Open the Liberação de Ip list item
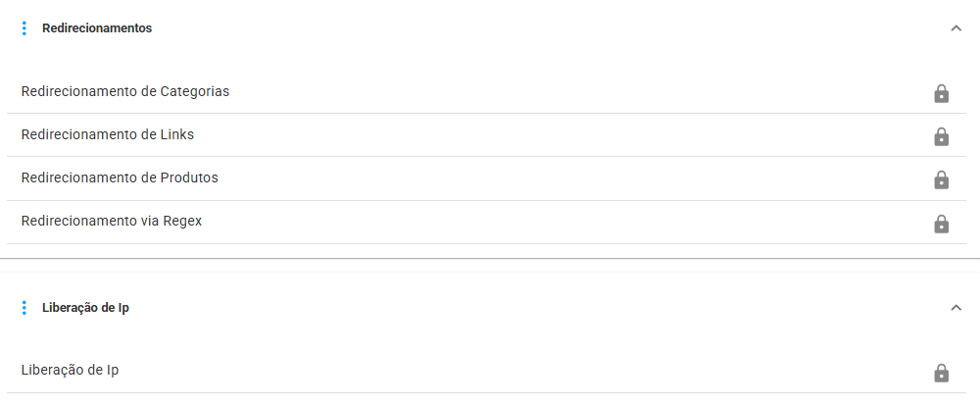Viewport: 980px width, 405px height. pos(70,370)
